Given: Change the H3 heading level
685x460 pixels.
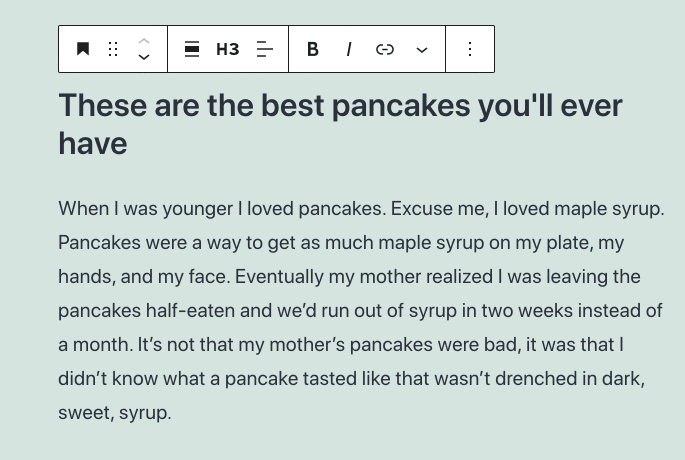Looking at the screenshot, I should [228, 49].
